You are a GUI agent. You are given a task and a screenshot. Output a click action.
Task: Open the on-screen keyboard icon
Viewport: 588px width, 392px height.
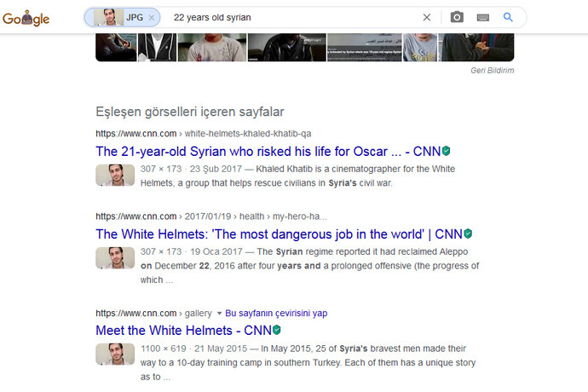(482, 18)
